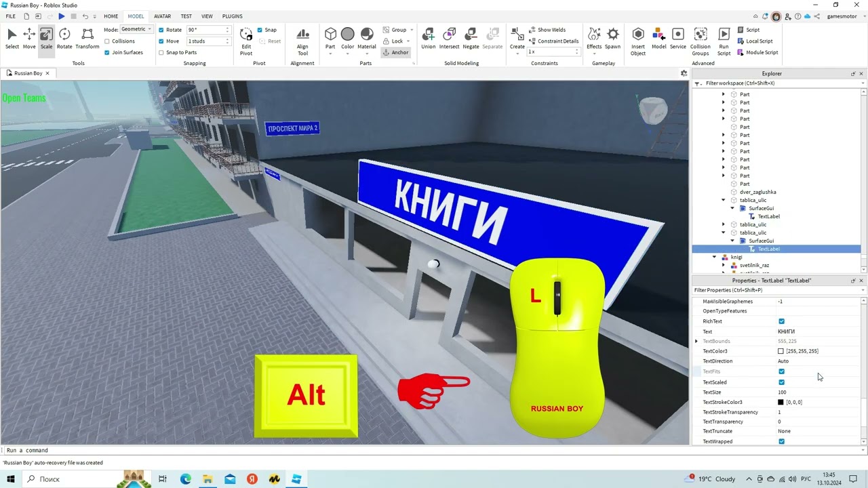Open the Group dropdown arrow
This screenshot has height=488, width=868.
(x=412, y=30)
